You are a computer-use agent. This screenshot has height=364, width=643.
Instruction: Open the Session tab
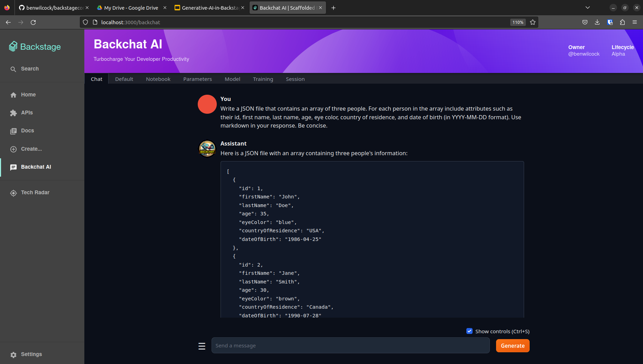click(x=295, y=79)
